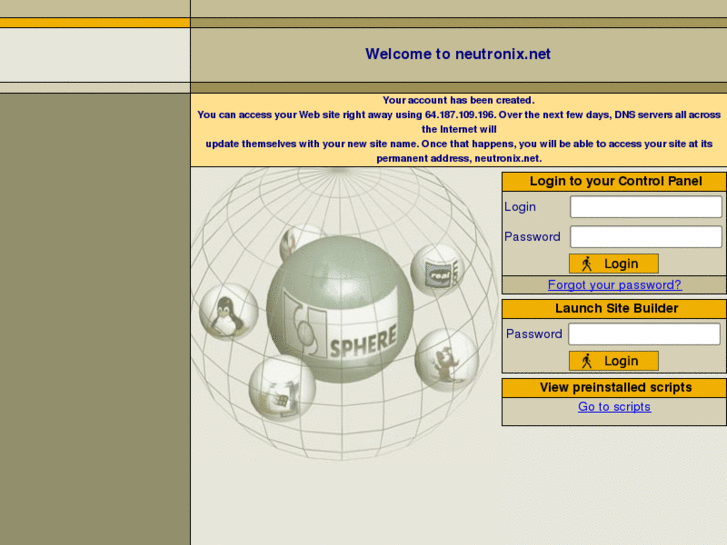Focus the Control Panel Password field
The width and height of the screenshot is (727, 545).
click(x=646, y=237)
